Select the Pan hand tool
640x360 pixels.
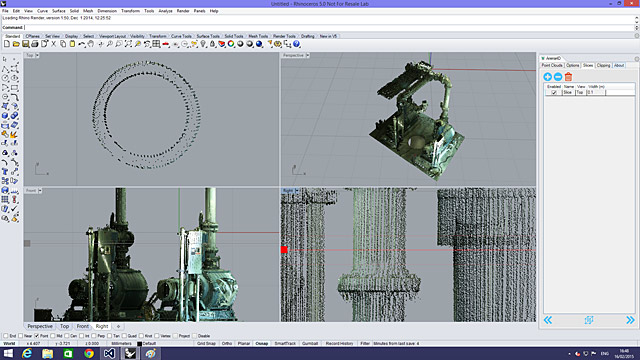click(91, 44)
